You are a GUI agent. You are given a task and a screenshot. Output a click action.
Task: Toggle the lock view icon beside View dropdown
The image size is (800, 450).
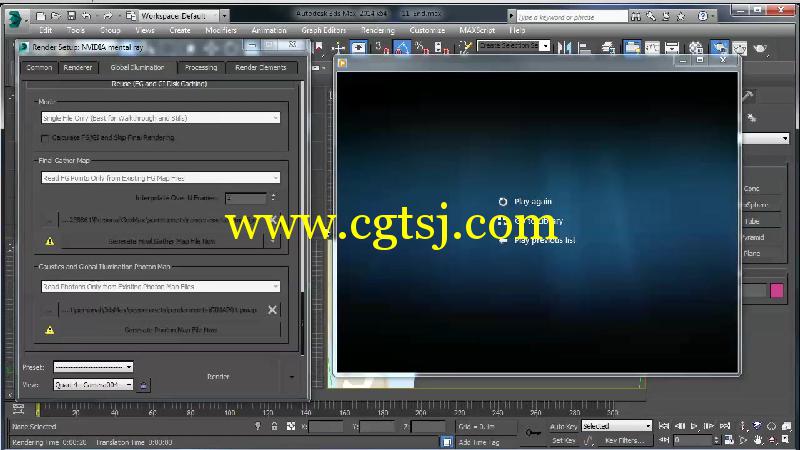click(x=143, y=385)
